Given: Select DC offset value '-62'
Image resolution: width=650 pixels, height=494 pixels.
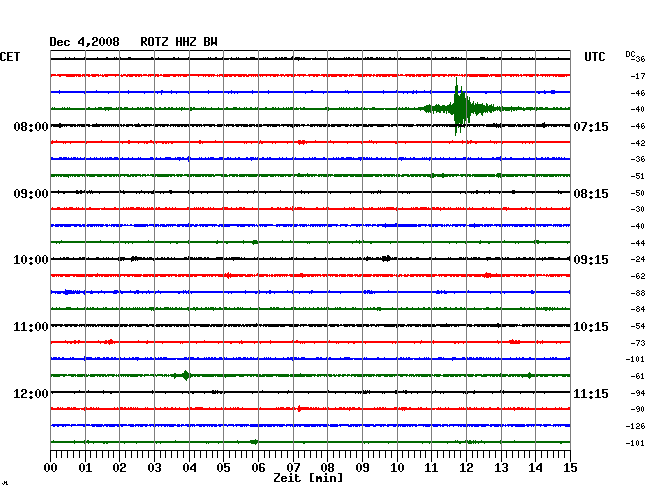Looking at the screenshot, I should coord(638,276).
